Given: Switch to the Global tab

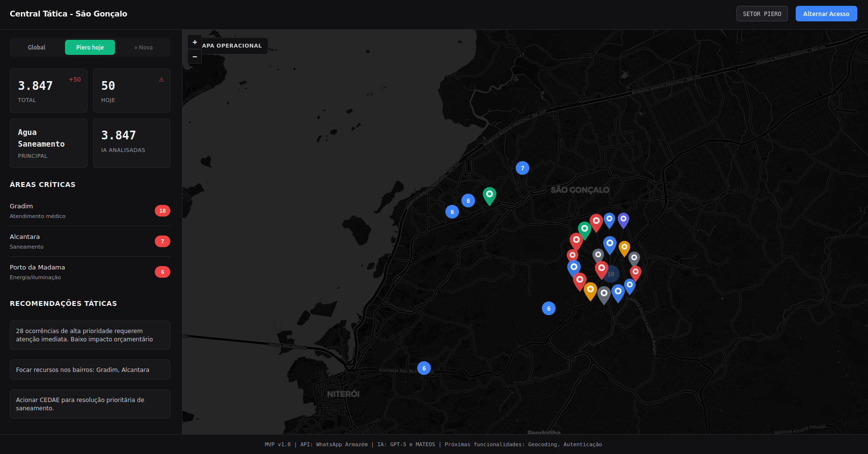Looking at the screenshot, I should (36, 48).
